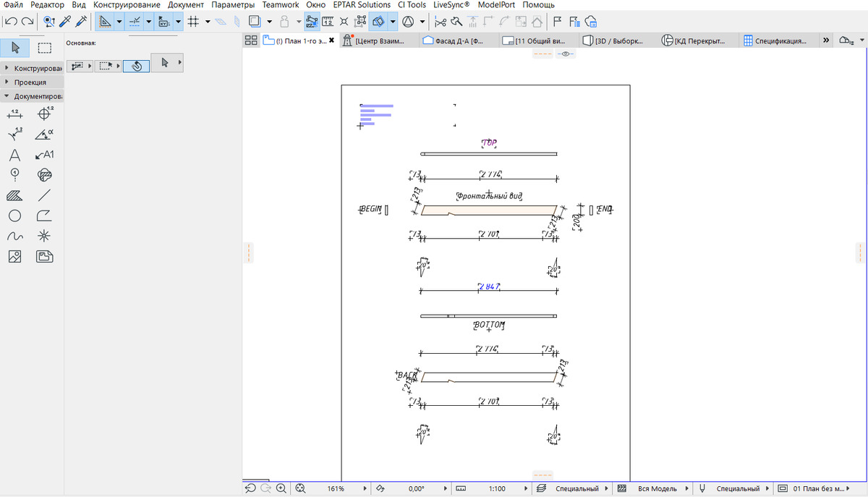Expand the Конструирование toolbox group
Viewport: 868px width, 497px height.
click(x=33, y=68)
